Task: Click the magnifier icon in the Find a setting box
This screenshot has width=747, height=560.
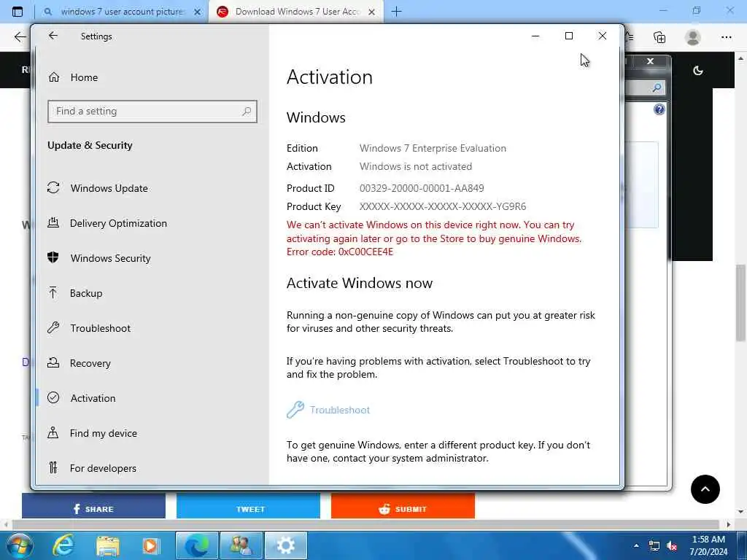Action: pos(247,112)
